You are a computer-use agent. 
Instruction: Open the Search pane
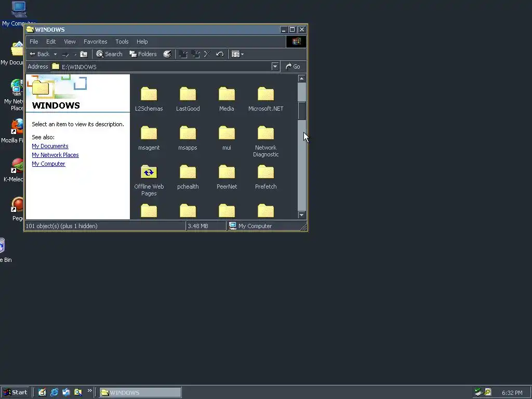click(109, 54)
